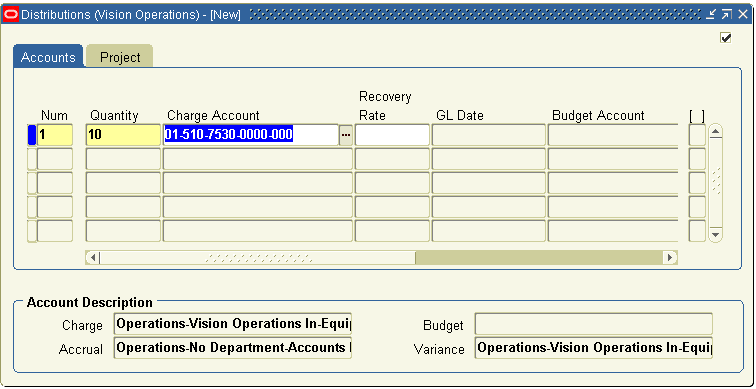756x389 pixels.
Task: Click the Oracle window icon in title bar
Action: click(11, 14)
